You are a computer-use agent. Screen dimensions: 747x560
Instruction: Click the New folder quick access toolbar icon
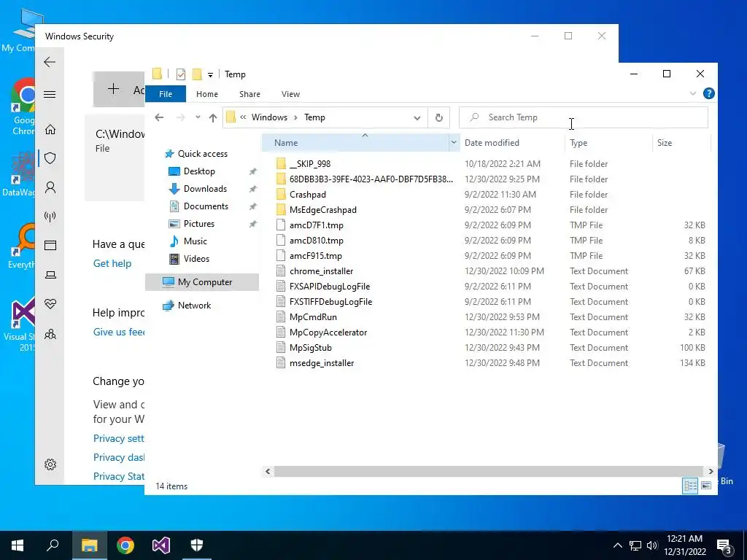coord(197,74)
